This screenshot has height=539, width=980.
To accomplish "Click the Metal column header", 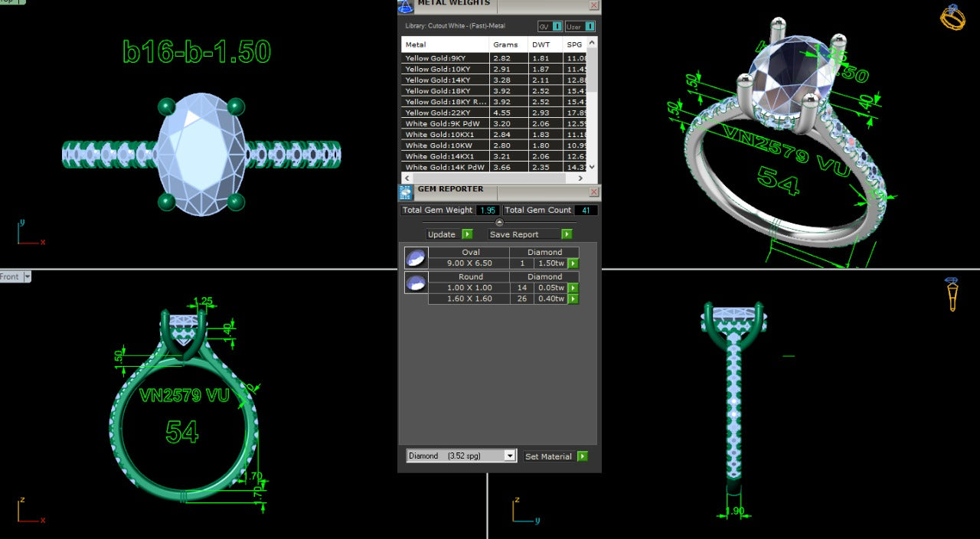I will [x=445, y=44].
